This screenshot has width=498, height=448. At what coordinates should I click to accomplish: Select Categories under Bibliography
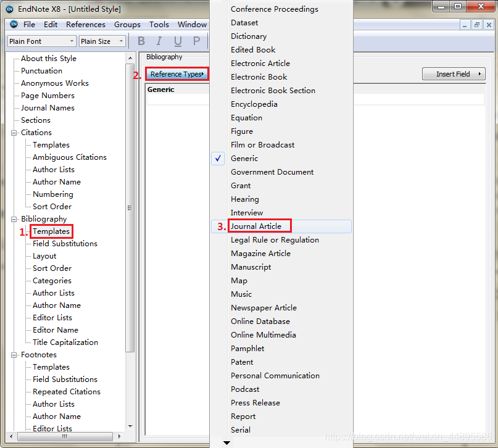pyautogui.click(x=52, y=281)
